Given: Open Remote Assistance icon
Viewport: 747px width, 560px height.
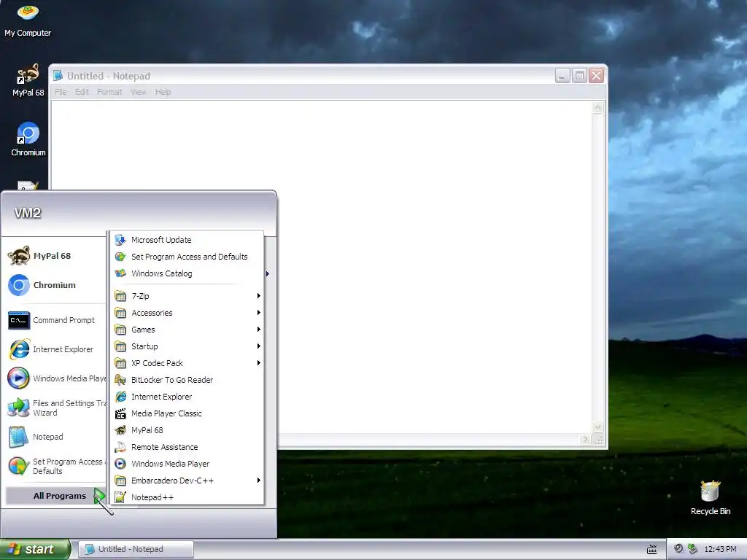Looking at the screenshot, I should coord(120,447).
